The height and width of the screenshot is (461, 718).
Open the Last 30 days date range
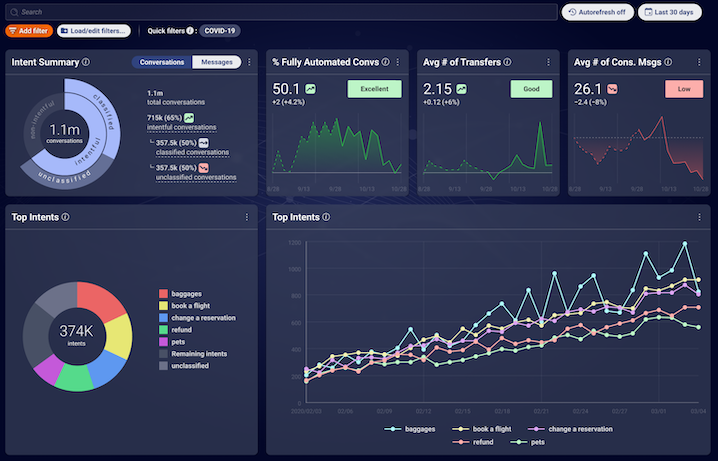tap(669, 12)
